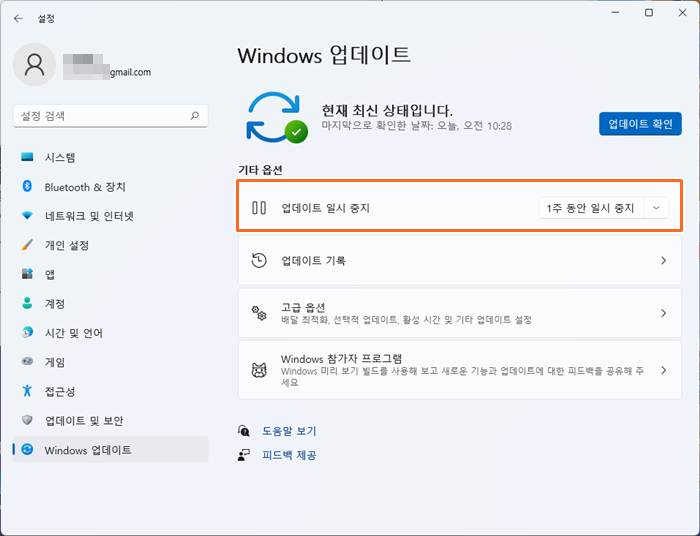Select 앱 label in the sidebar
The height and width of the screenshot is (536, 700).
click(50, 274)
